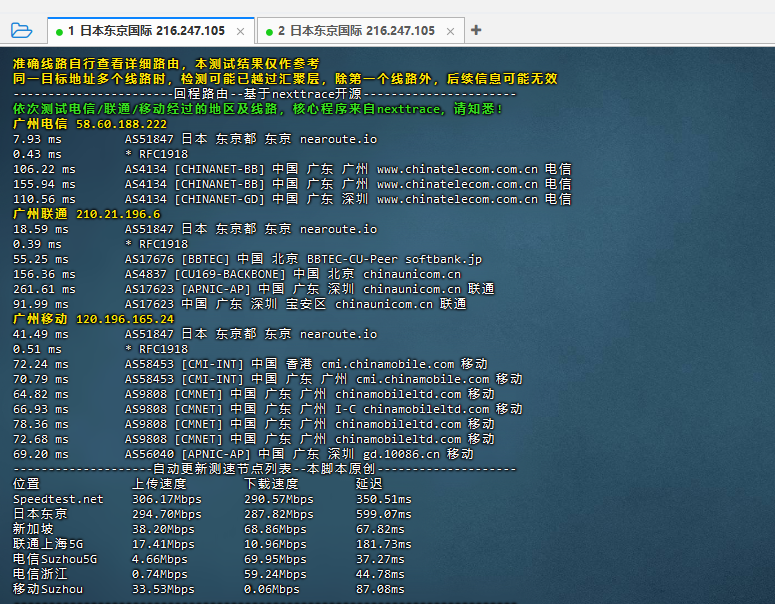Click the 自动更新测速节点列表 section title
Image resolution: width=775 pixels, height=604 pixels.
(264, 469)
